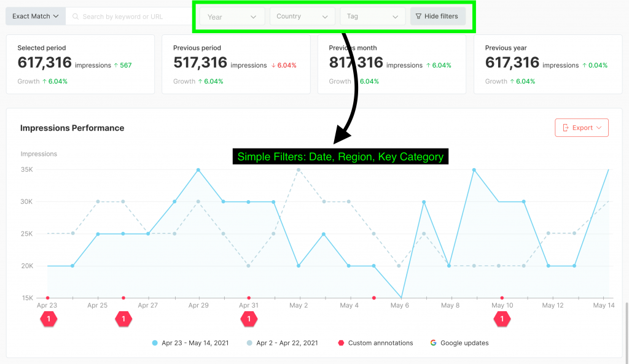Viewport: 629px width, 364px height.
Task: Toggle Apr 2 - Apr 22, 2021 legend series
Action: tap(283, 343)
